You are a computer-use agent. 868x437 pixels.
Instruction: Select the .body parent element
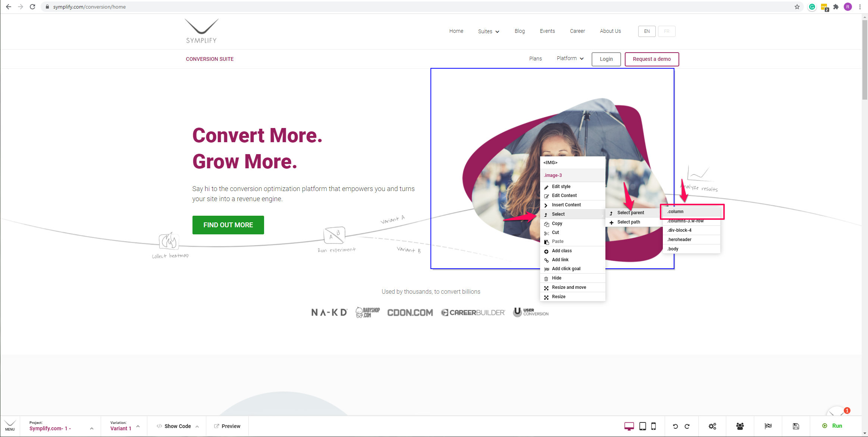click(692, 249)
